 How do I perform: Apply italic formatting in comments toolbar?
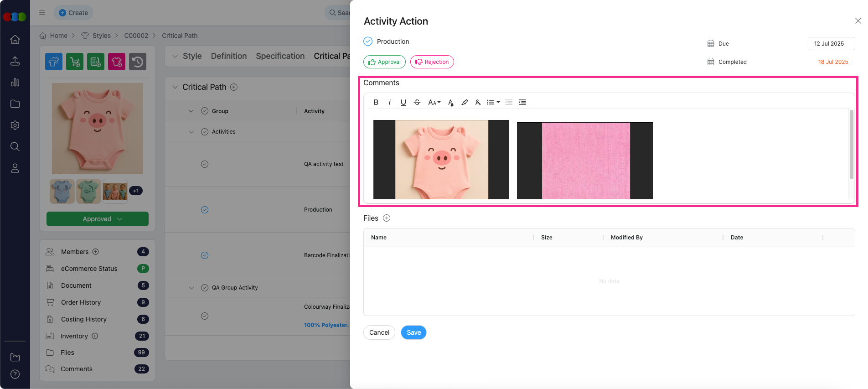pos(389,102)
